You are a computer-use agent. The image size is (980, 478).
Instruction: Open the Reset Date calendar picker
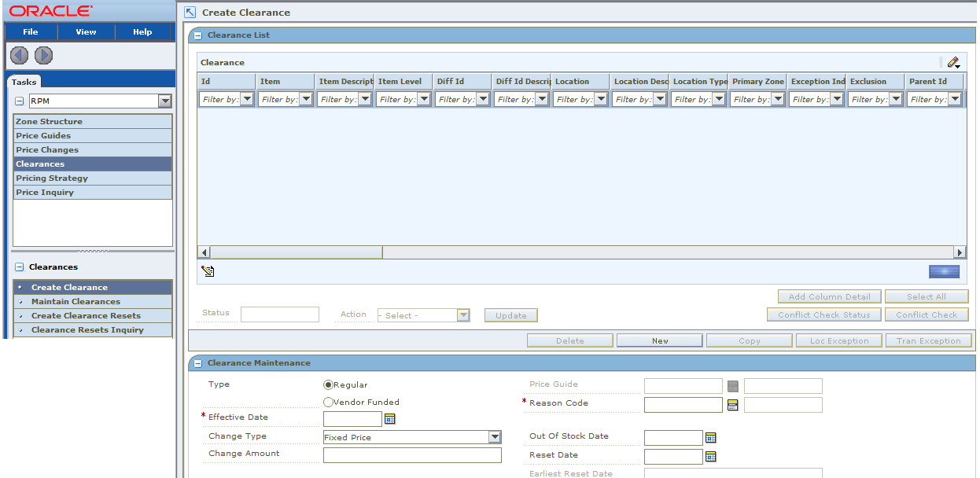tap(710, 456)
